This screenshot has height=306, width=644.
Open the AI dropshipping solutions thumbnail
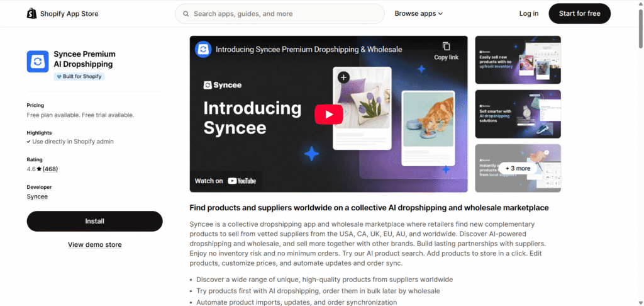(x=518, y=114)
